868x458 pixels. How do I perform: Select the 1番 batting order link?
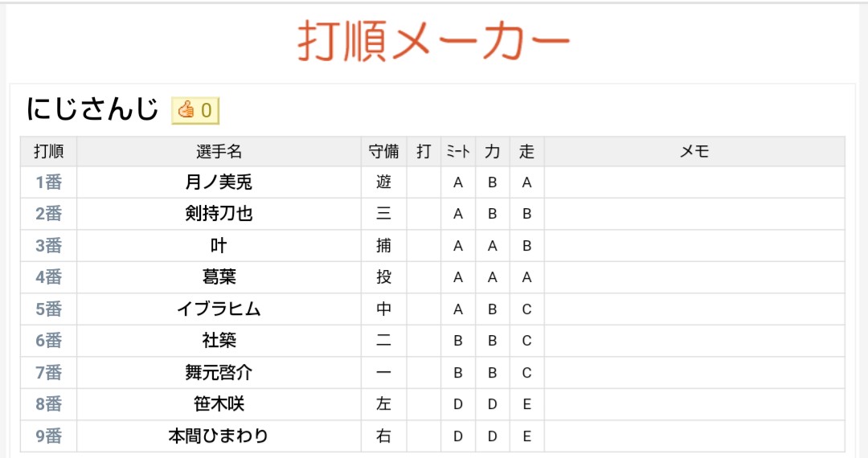(49, 182)
